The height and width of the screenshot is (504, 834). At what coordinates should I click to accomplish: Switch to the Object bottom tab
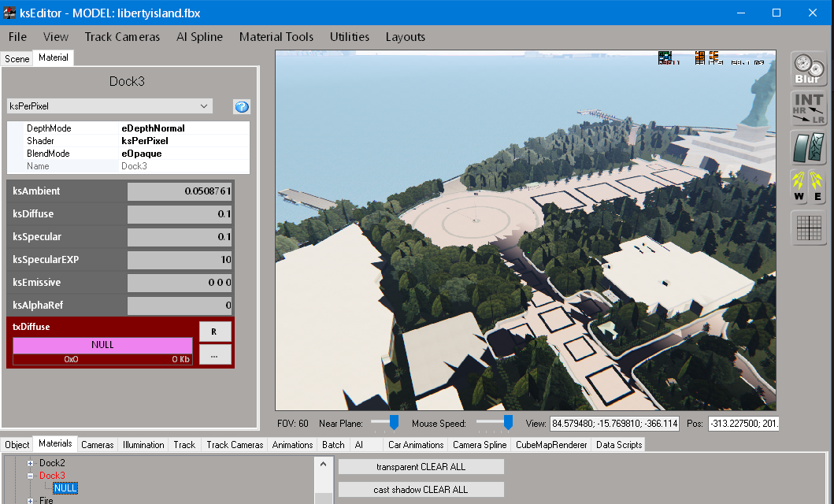point(17,445)
